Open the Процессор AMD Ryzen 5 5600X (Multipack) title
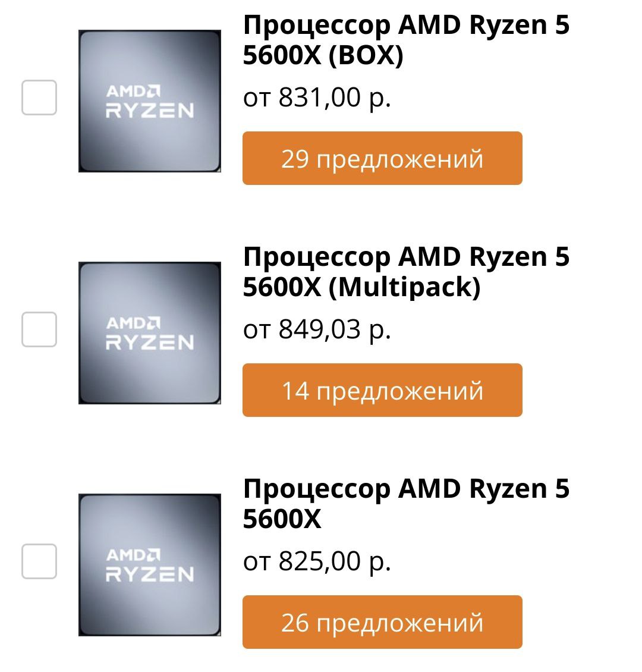The width and height of the screenshot is (642, 672). 406,272
